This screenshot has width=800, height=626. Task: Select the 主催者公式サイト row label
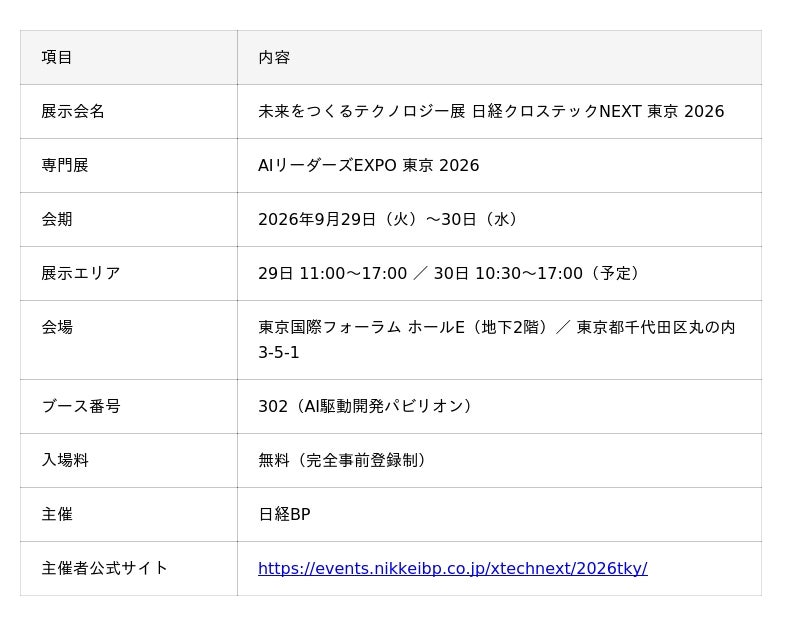[105, 568]
